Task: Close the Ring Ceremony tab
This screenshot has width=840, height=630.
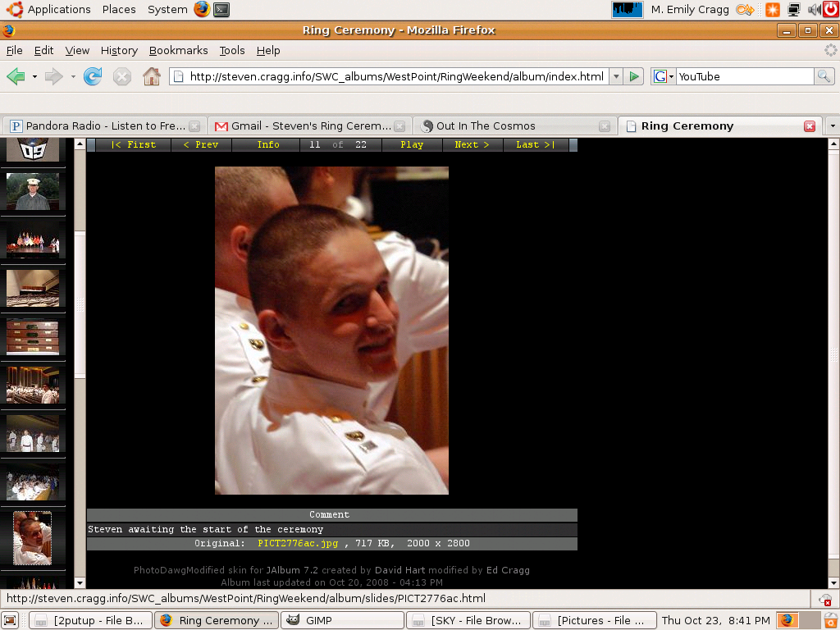Action: point(810,126)
